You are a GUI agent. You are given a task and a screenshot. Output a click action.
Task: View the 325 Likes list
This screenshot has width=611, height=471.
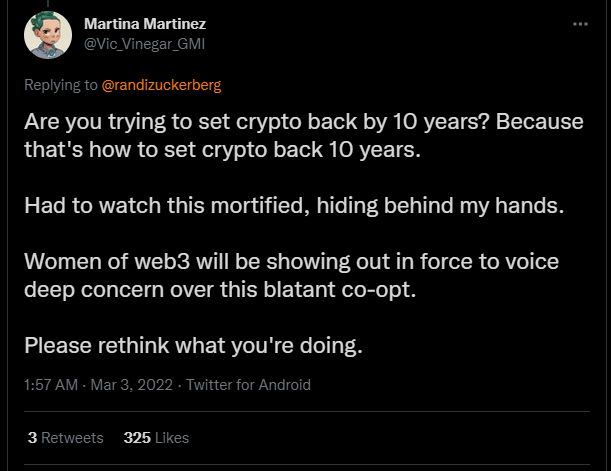click(x=156, y=438)
